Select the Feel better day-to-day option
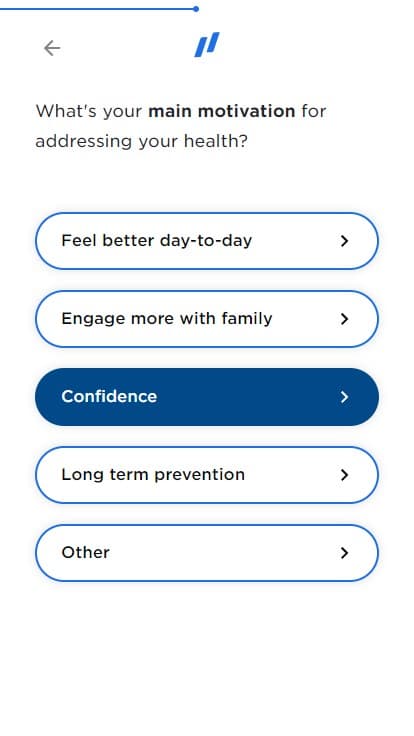This screenshot has width=414, height=736. pos(207,241)
